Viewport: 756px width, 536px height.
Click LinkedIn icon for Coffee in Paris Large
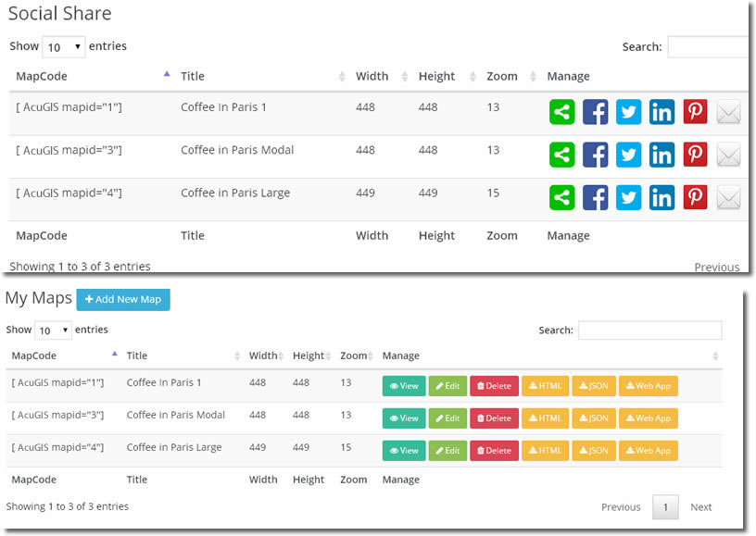tap(661, 197)
